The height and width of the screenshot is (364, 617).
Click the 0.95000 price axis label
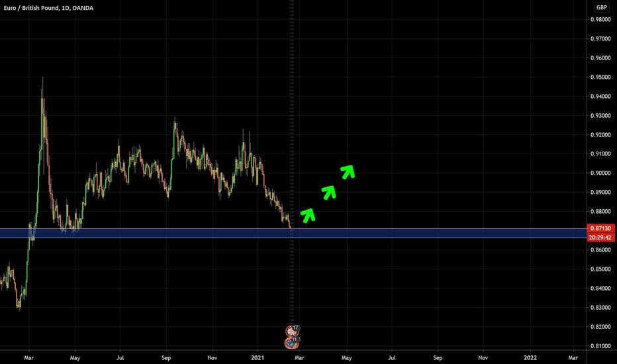tap(600, 77)
